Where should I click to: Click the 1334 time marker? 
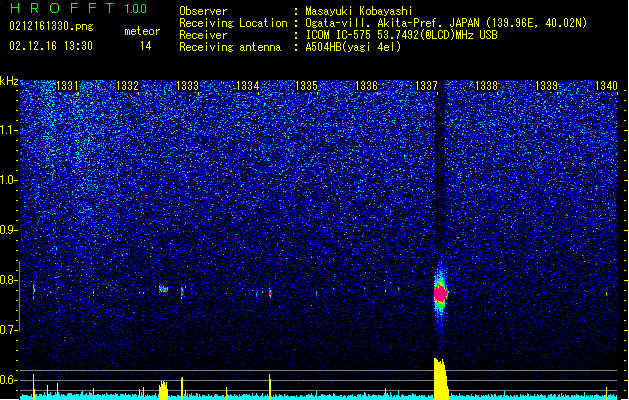(x=248, y=86)
